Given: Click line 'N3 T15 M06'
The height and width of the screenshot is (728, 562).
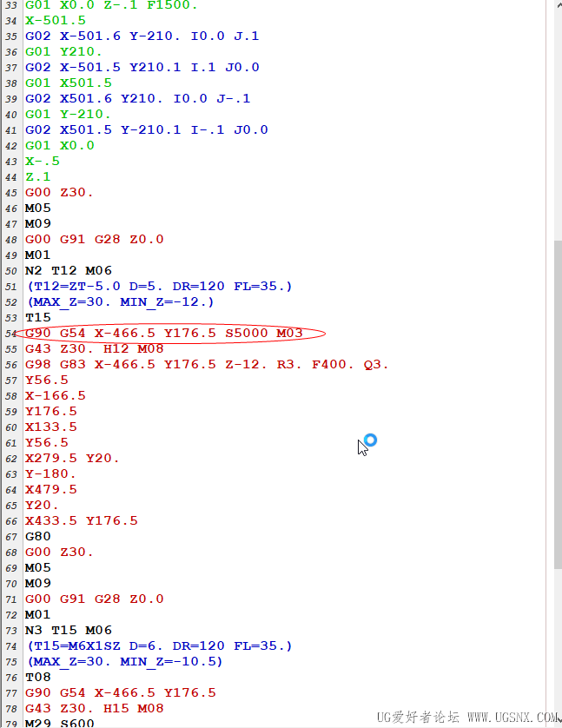Looking at the screenshot, I should pyautogui.click(x=69, y=631).
